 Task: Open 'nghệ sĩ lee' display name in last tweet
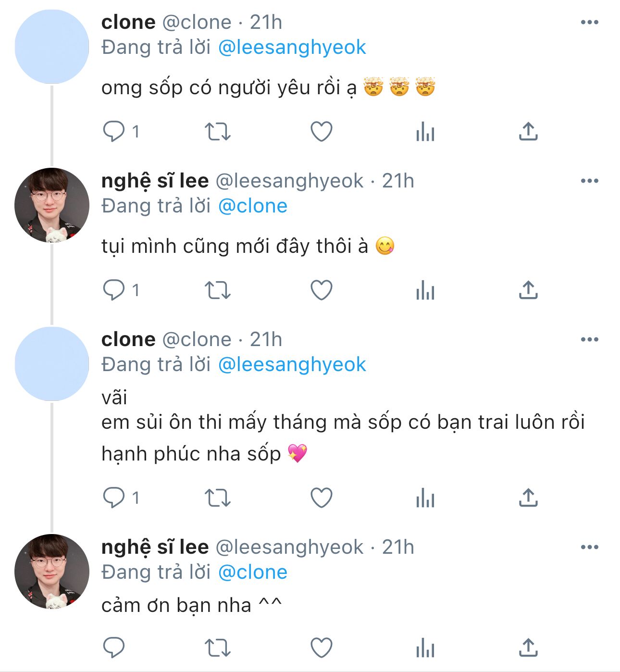[x=155, y=547]
